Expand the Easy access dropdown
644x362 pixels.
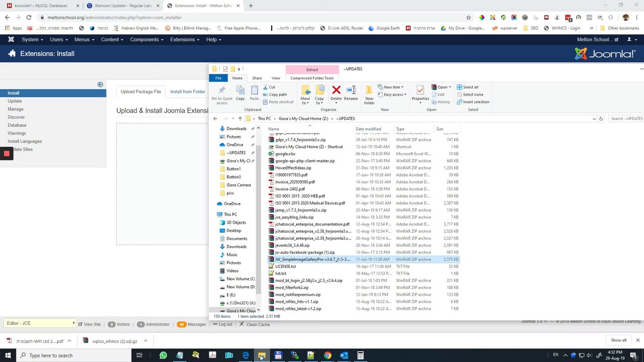point(391,95)
